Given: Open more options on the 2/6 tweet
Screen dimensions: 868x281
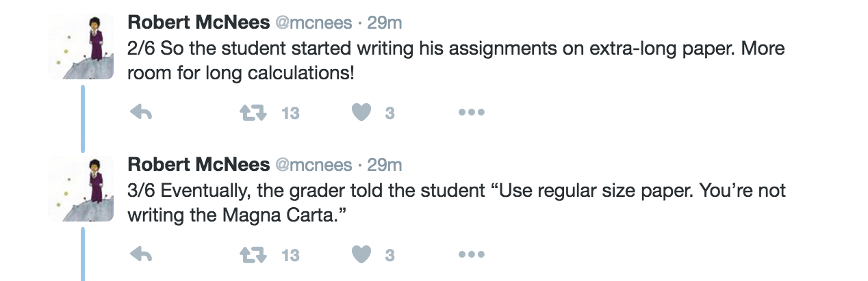Looking at the screenshot, I should [x=471, y=113].
